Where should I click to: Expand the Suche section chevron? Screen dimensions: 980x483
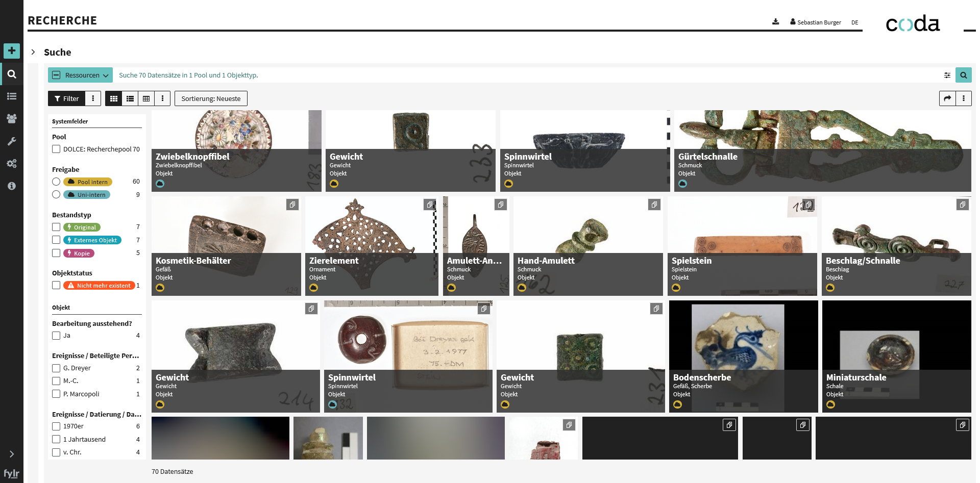pos(33,52)
